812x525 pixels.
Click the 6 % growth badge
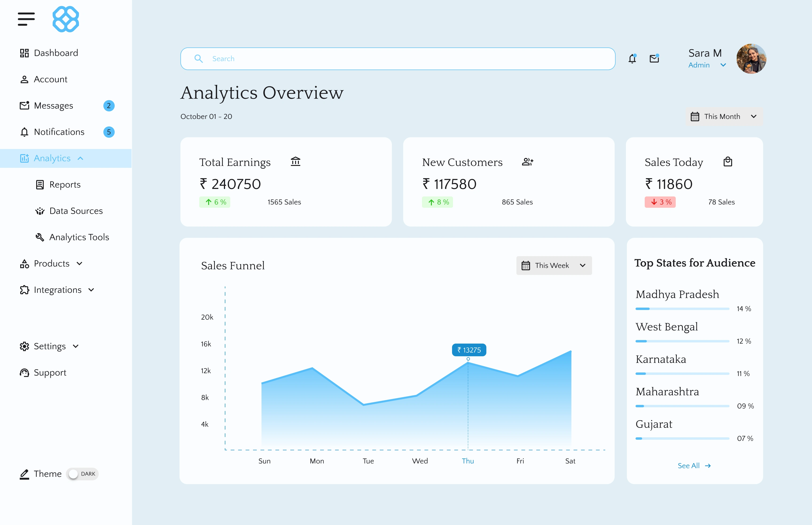coord(215,202)
